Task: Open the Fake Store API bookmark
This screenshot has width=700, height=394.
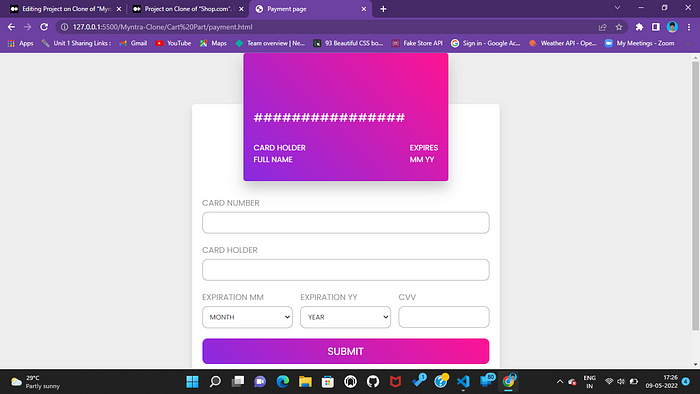Action: pos(417,43)
